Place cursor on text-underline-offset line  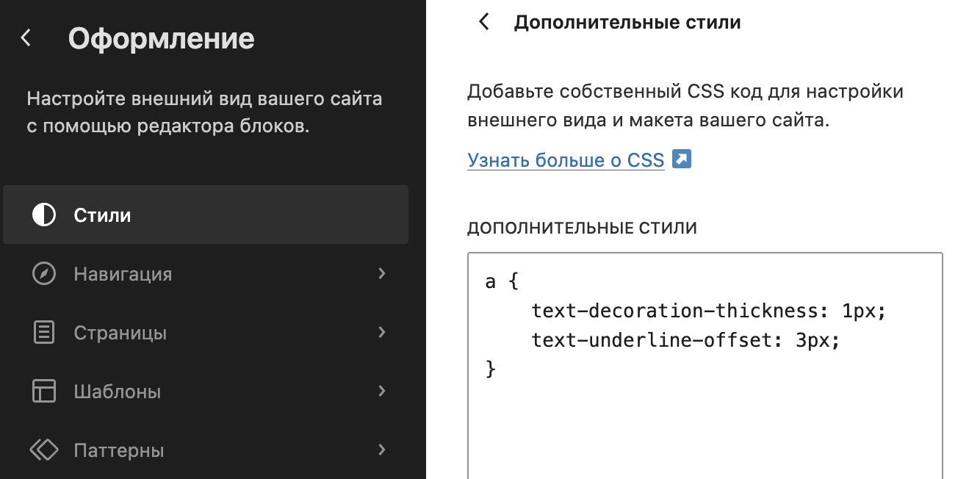click(x=685, y=340)
